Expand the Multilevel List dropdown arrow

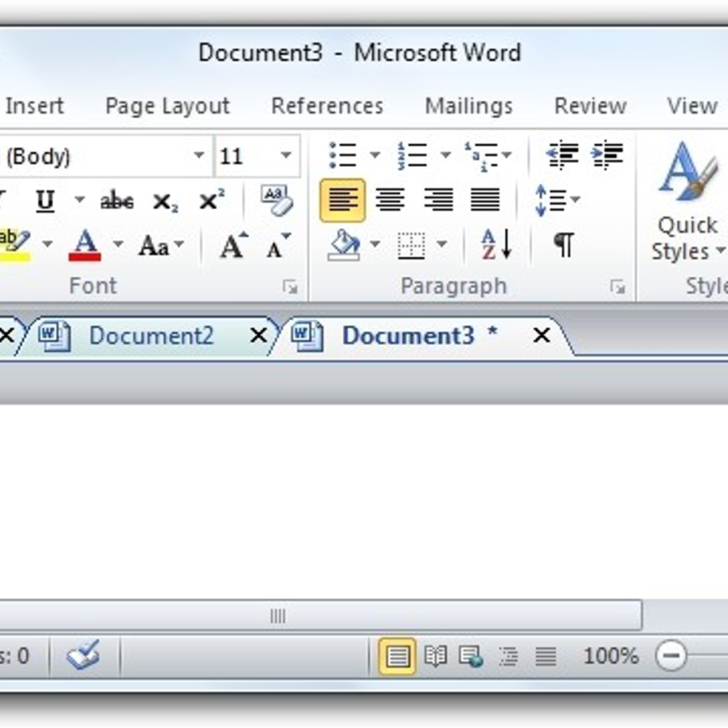(x=507, y=155)
